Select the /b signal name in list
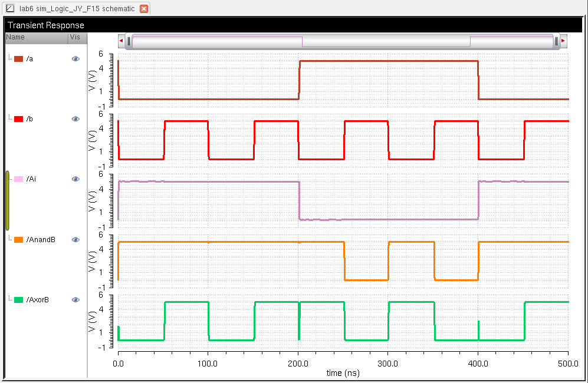Image resolution: width=588 pixels, height=383 pixels. 29,119
